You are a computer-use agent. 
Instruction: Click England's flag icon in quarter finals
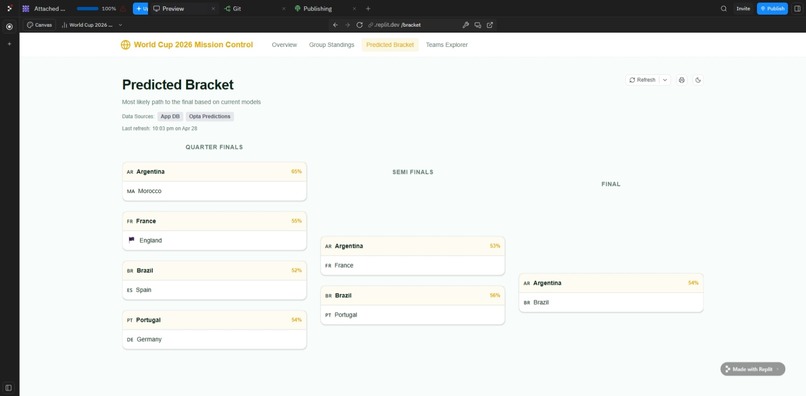pos(131,240)
